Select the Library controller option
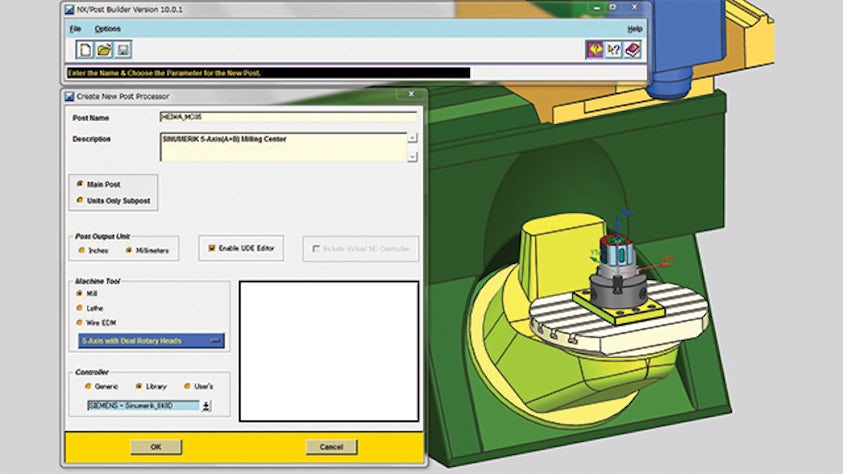 pos(139,386)
